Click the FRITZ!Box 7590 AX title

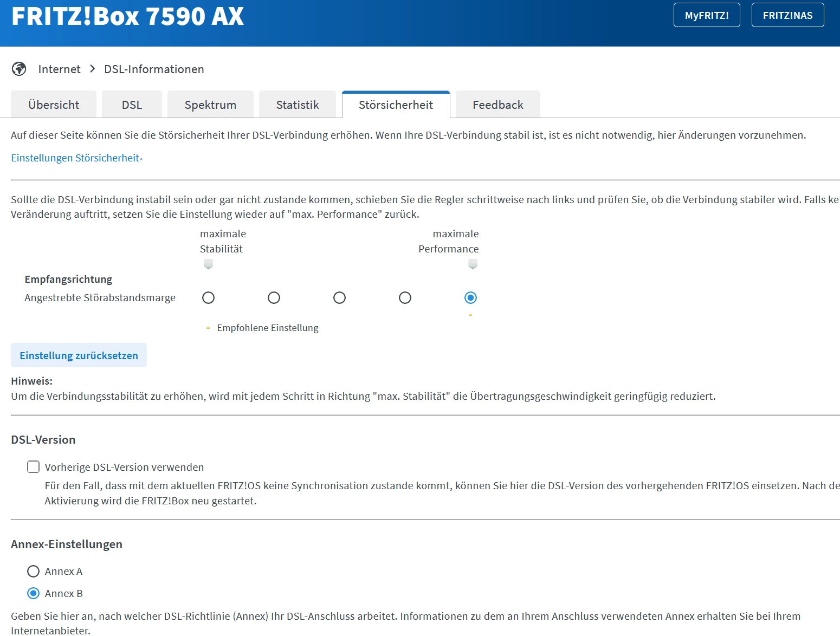(128, 16)
